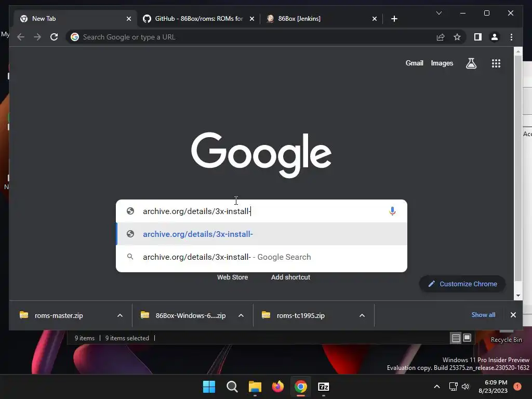The height and width of the screenshot is (399, 532).
Task: Bookmark this tab with the star icon
Action: pyautogui.click(x=457, y=37)
